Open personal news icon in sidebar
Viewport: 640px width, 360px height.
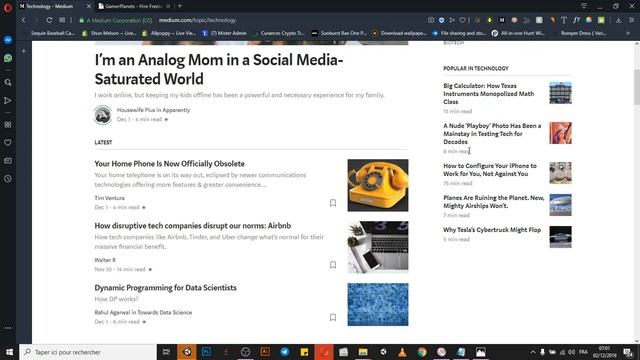[x=8, y=160]
